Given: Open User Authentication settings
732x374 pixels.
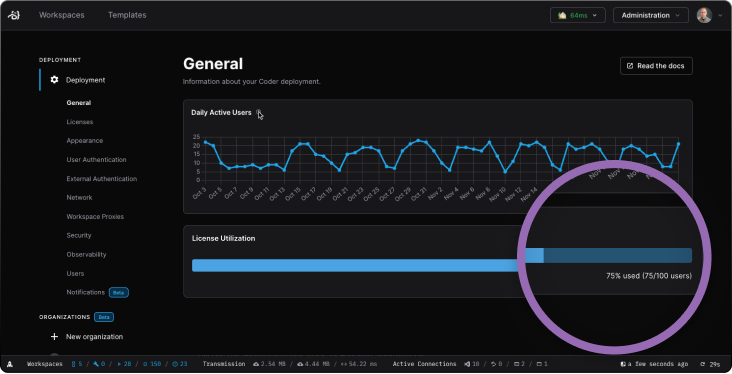Looking at the screenshot, I should [96, 160].
